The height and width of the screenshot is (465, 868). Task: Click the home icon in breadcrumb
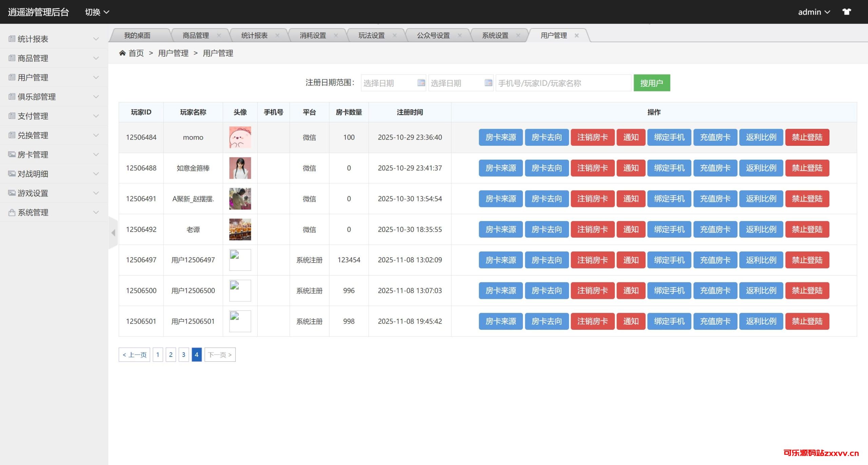(x=122, y=53)
